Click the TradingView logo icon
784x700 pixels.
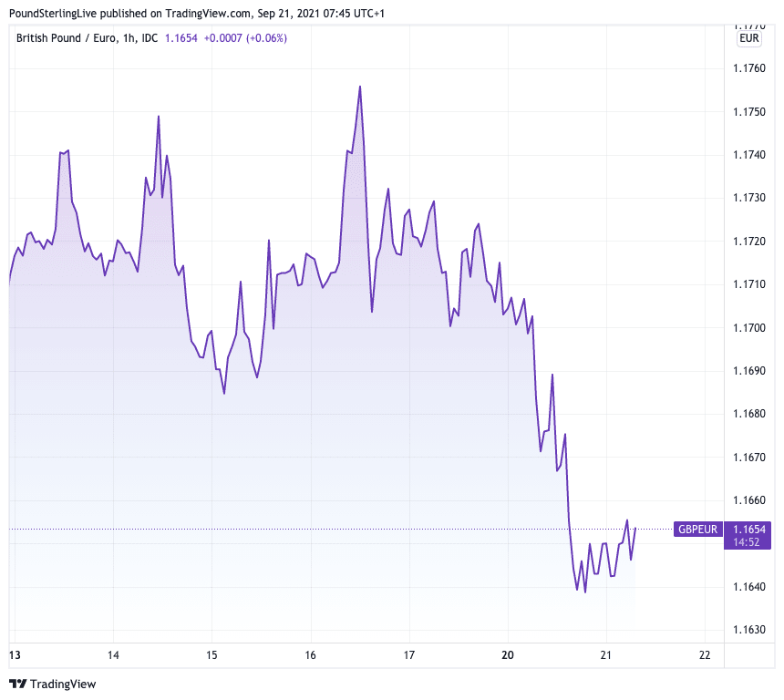click(x=17, y=684)
